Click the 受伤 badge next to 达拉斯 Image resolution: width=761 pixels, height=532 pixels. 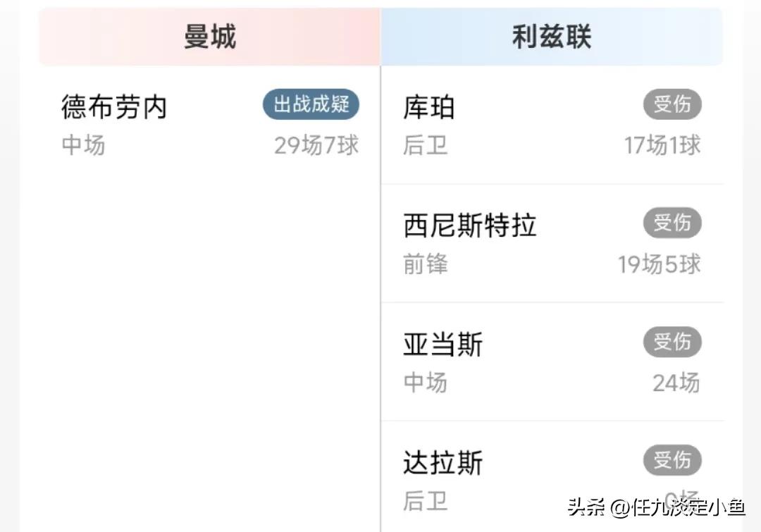pos(672,460)
